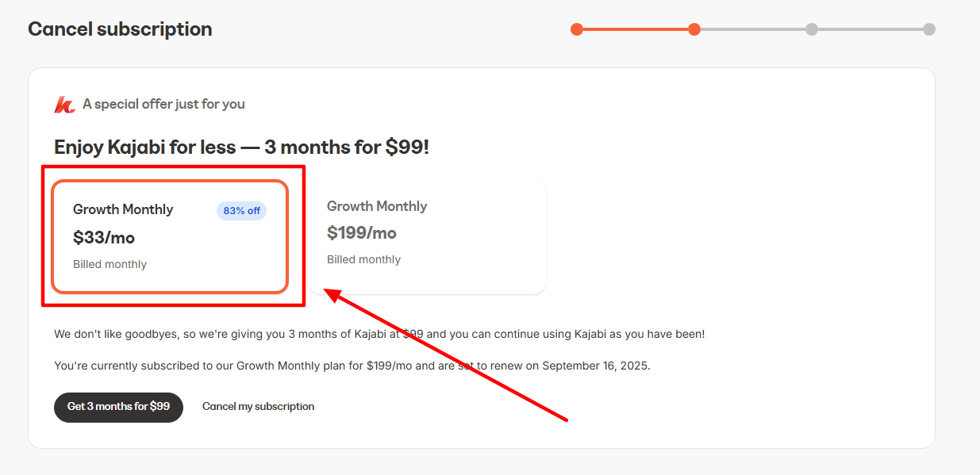980x475 pixels.
Task: Click the second orange progress step dot
Action: (x=694, y=29)
